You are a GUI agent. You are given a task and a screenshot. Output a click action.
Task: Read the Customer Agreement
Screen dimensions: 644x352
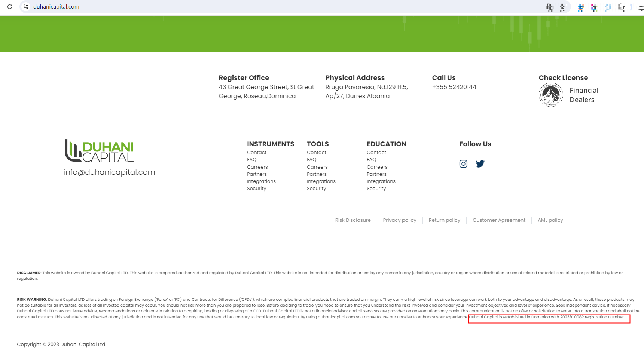pyautogui.click(x=499, y=220)
